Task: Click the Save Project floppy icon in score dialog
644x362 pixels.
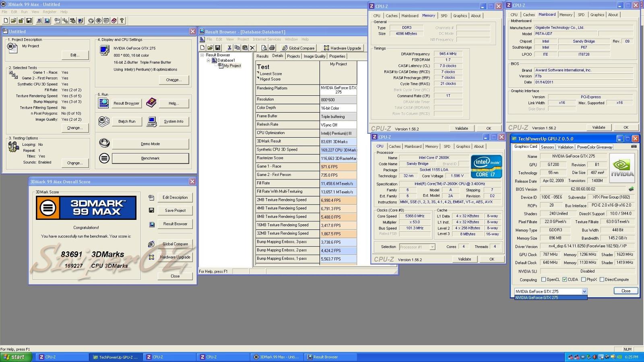Action: 151,210
